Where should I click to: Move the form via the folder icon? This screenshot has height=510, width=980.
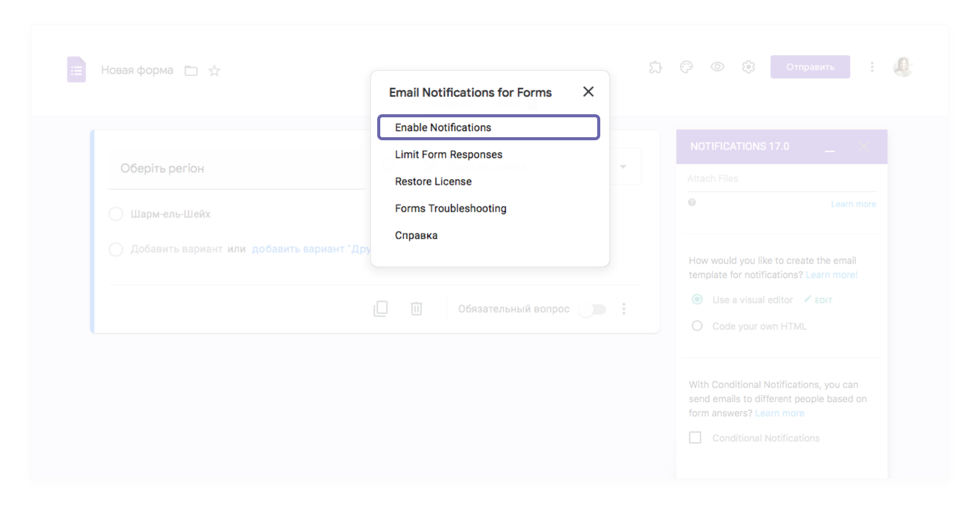(191, 71)
